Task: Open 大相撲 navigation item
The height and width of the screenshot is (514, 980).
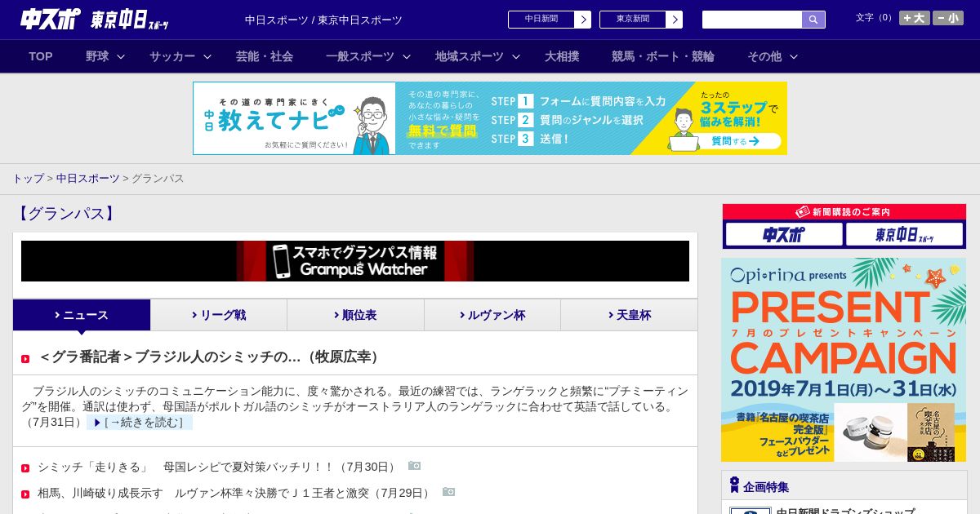Action: (x=562, y=56)
